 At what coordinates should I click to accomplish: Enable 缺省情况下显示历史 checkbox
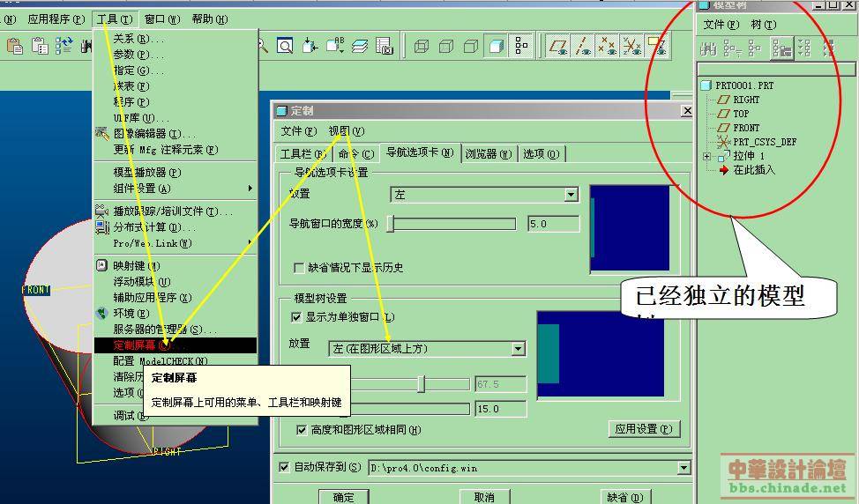click(x=299, y=268)
